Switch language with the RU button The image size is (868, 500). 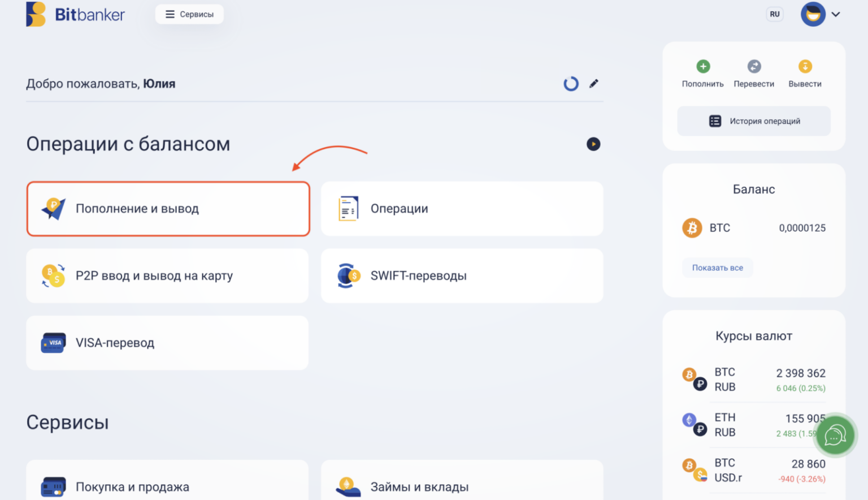point(775,14)
